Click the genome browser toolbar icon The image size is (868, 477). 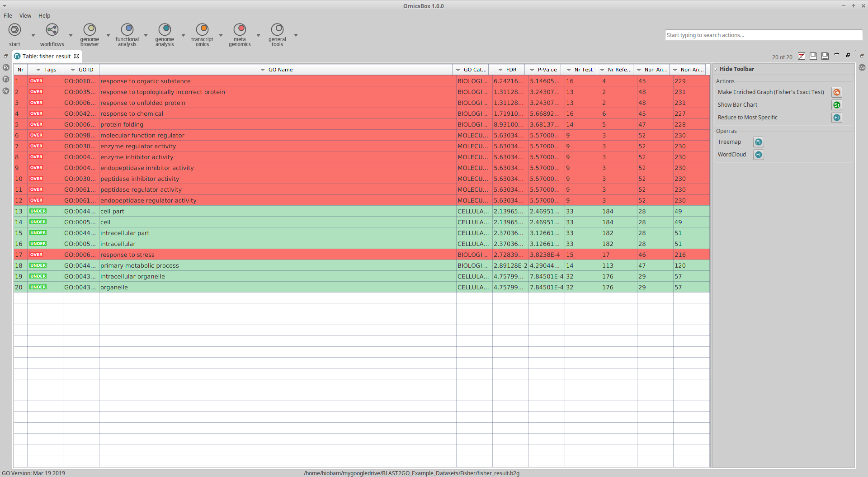(x=90, y=30)
